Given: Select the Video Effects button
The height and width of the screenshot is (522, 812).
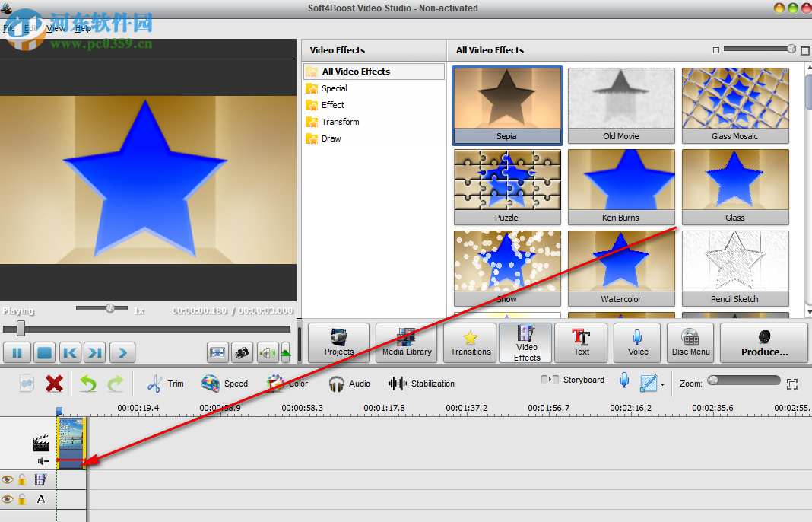Looking at the screenshot, I should coord(527,342).
